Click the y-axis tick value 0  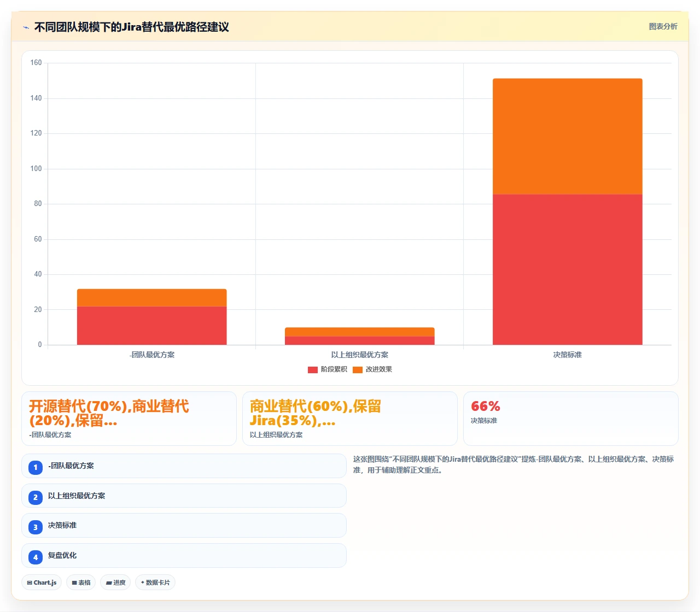click(40, 345)
